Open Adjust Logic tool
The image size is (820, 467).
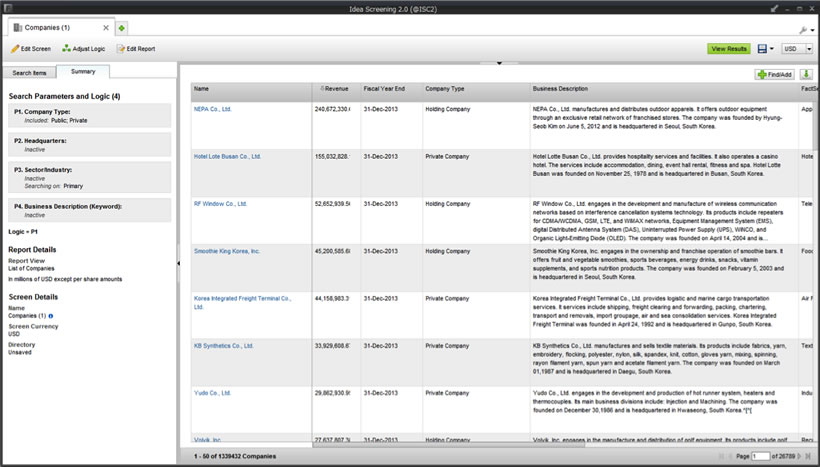84,49
